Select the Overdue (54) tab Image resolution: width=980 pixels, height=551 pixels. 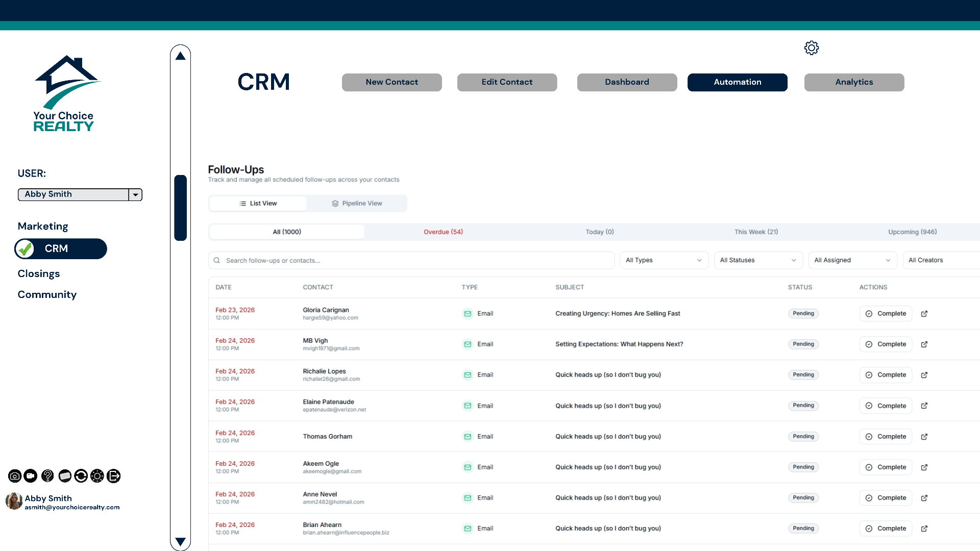444,232
